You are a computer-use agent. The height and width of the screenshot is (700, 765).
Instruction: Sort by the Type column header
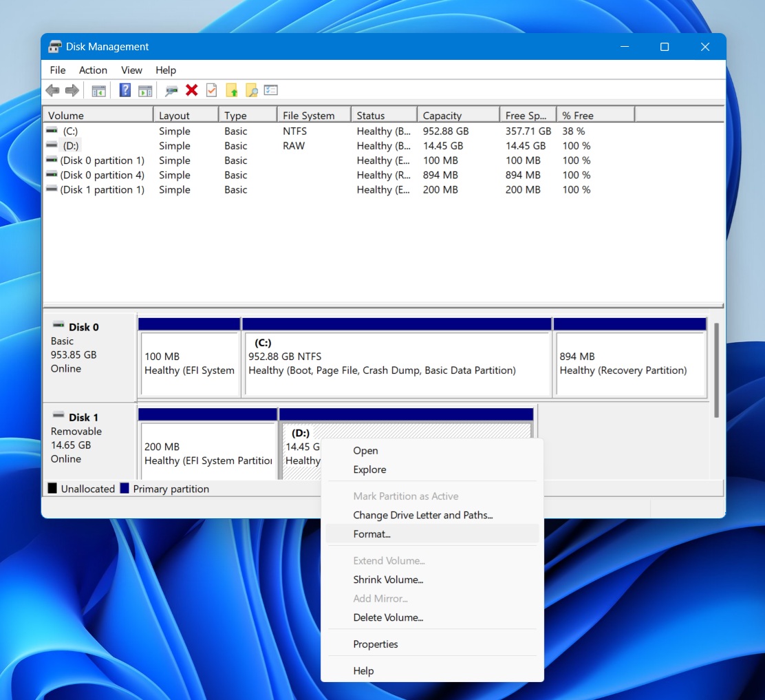(x=248, y=115)
